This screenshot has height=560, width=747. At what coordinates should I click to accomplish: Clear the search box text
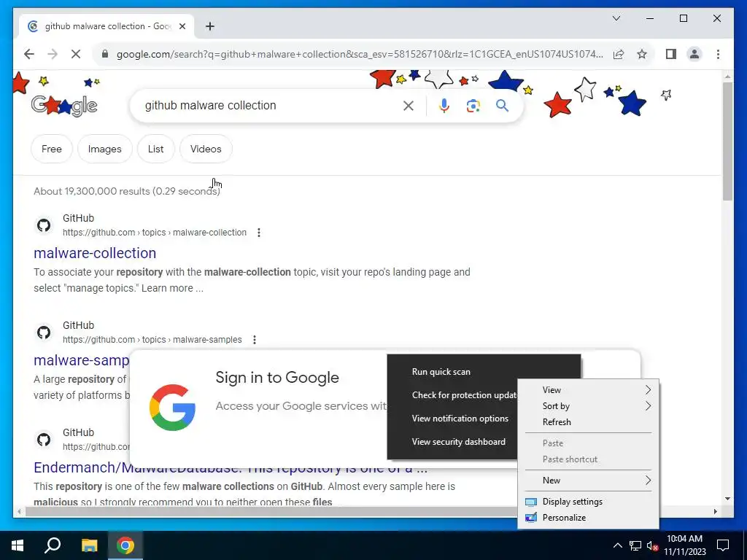[x=409, y=106]
